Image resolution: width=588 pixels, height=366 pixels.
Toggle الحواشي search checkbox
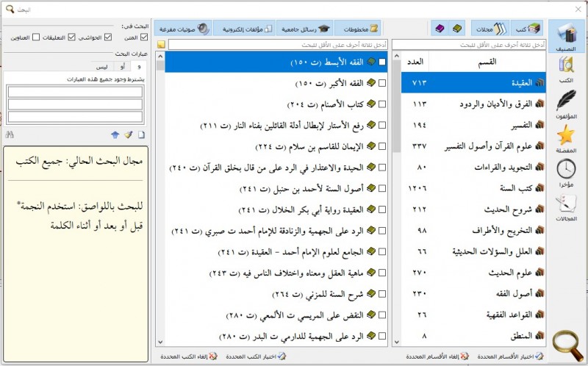[108, 37]
